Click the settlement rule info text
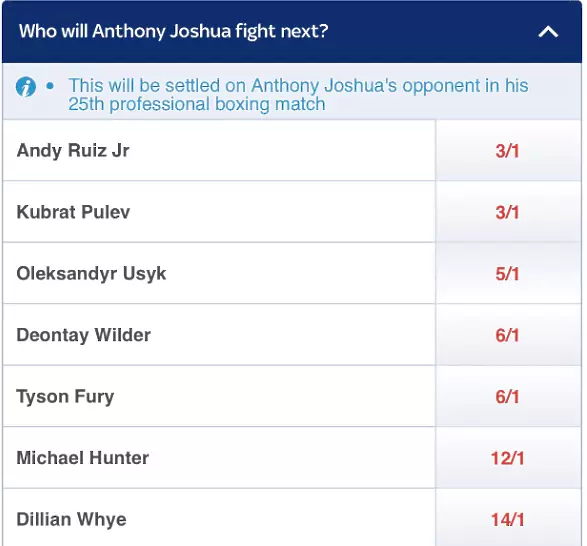The width and height of the screenshot is (587, 546). pos(298,94)
